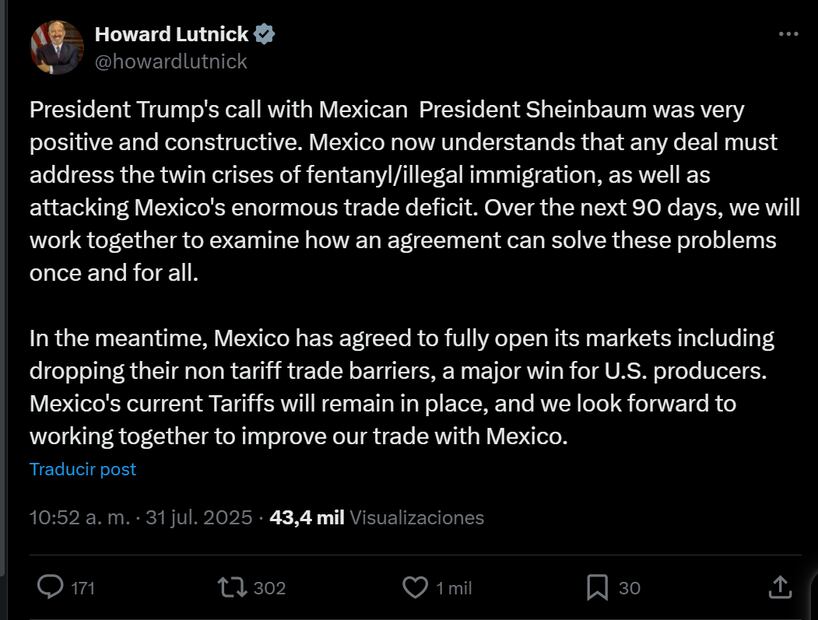The height and width of the screenshot is (620, 818).
Task: Open Howard Lutnick's profile picture
Action: coord(56,47)
